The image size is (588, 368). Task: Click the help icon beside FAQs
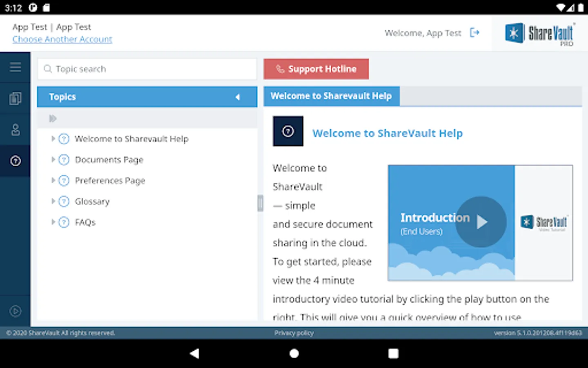click(64, 222)
